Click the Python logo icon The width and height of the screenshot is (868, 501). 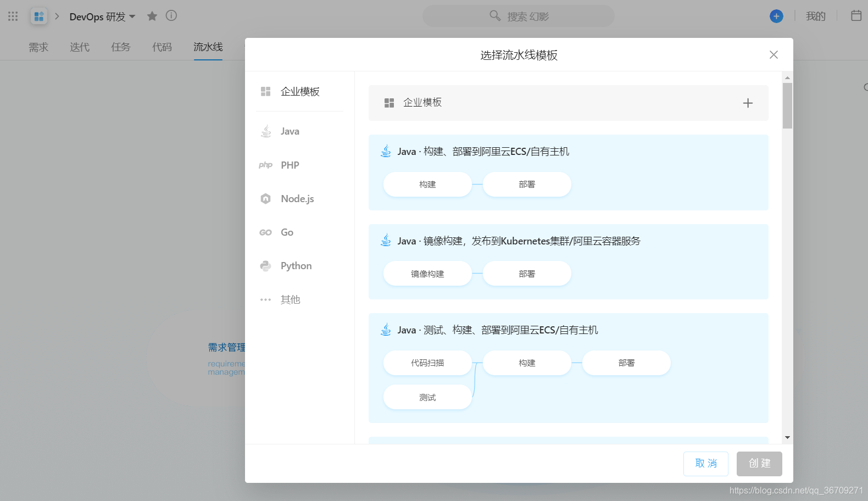click(x=266, y=266)
